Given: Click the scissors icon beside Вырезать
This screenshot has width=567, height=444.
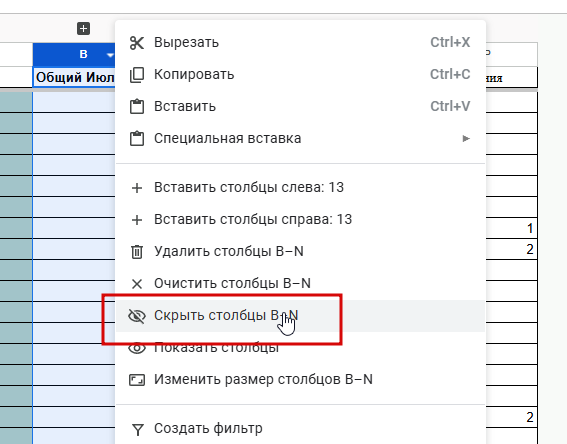Looking at the screenshot, I should [137, 43].
